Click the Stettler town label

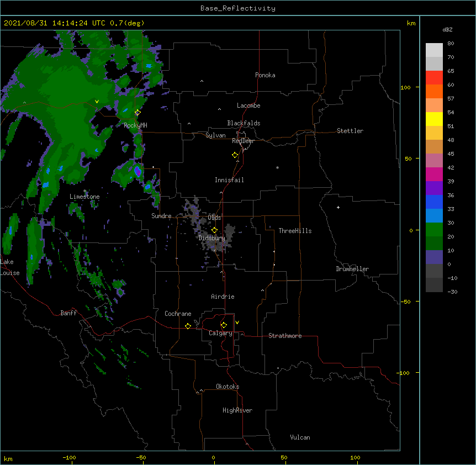coord(350,131)
